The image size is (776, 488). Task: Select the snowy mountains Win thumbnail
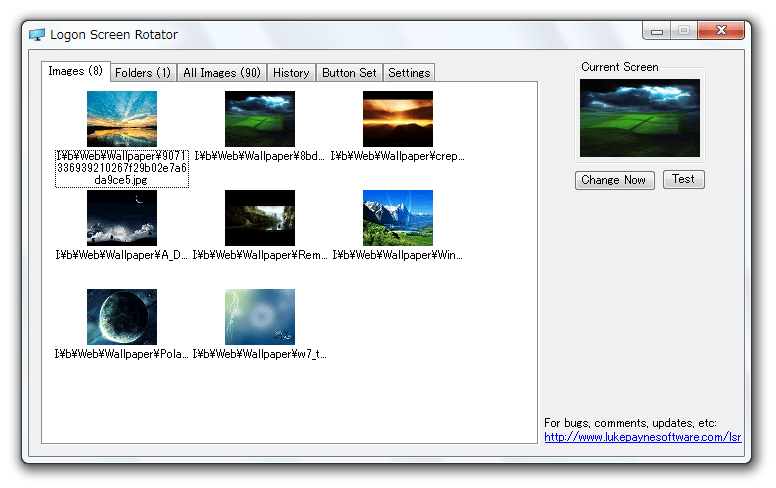point(398,218)
